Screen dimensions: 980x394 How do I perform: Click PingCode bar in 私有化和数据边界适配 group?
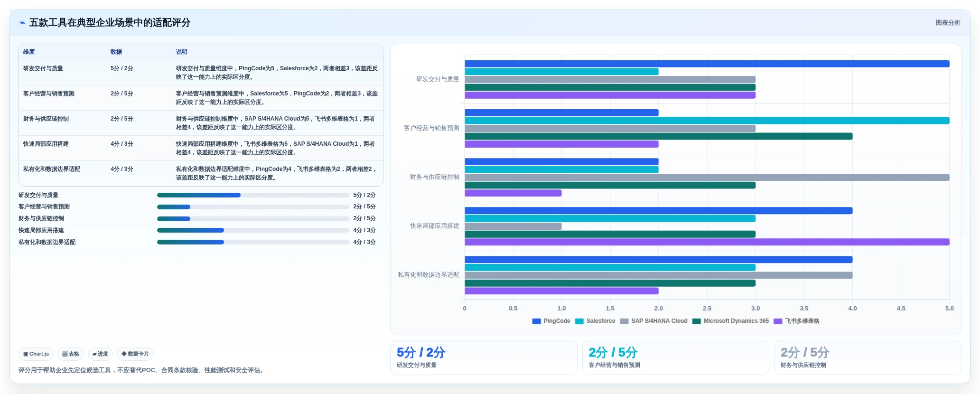coord(659,260)
